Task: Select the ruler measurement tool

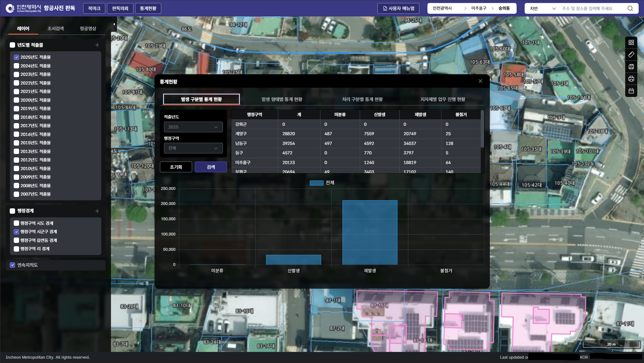Action: [631, 54]
